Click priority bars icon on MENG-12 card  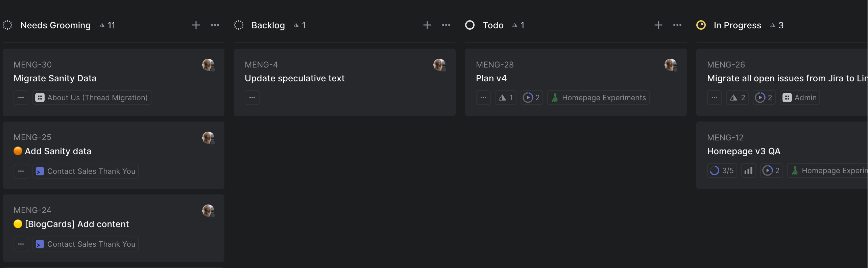[x=748, y=171]
